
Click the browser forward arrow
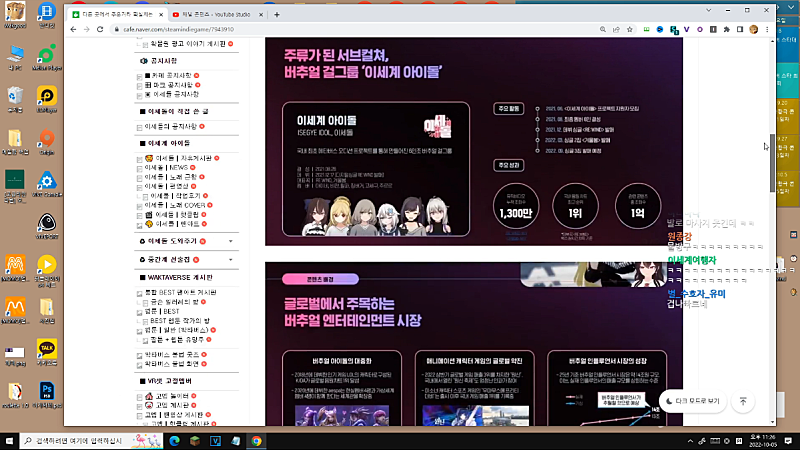click(87, 30)
